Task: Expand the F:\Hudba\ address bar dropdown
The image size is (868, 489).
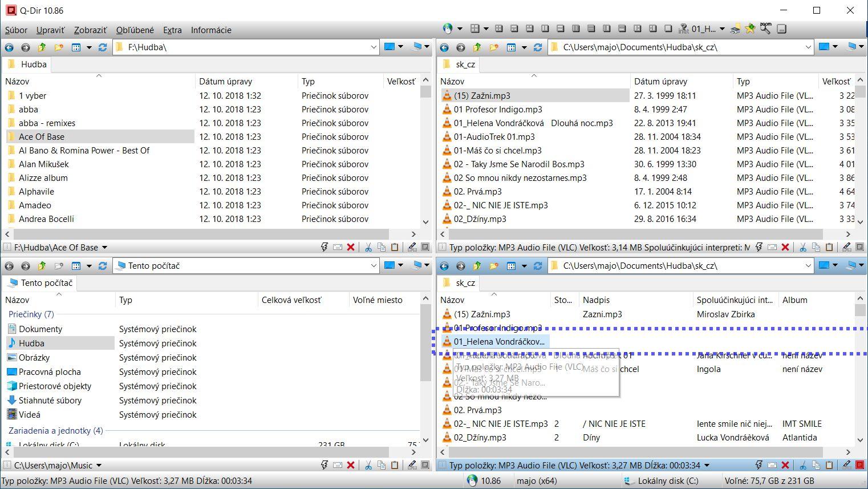Action: 374,47
